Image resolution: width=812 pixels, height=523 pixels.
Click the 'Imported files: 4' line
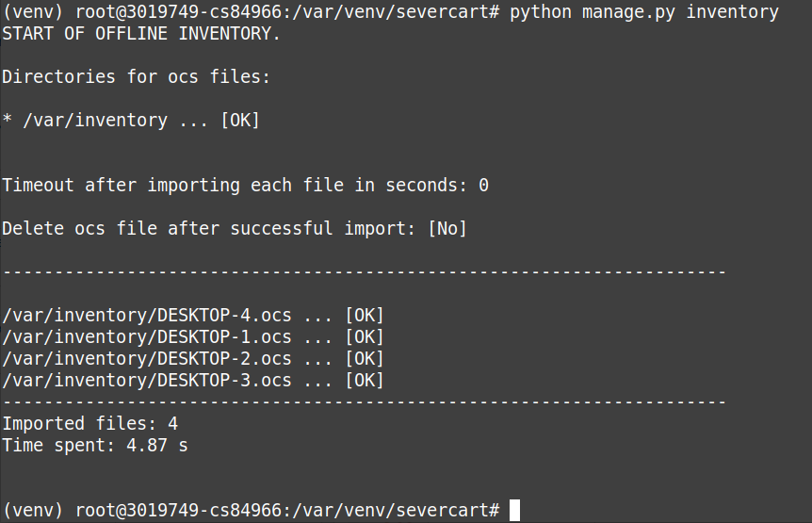[x=90, y=423]
